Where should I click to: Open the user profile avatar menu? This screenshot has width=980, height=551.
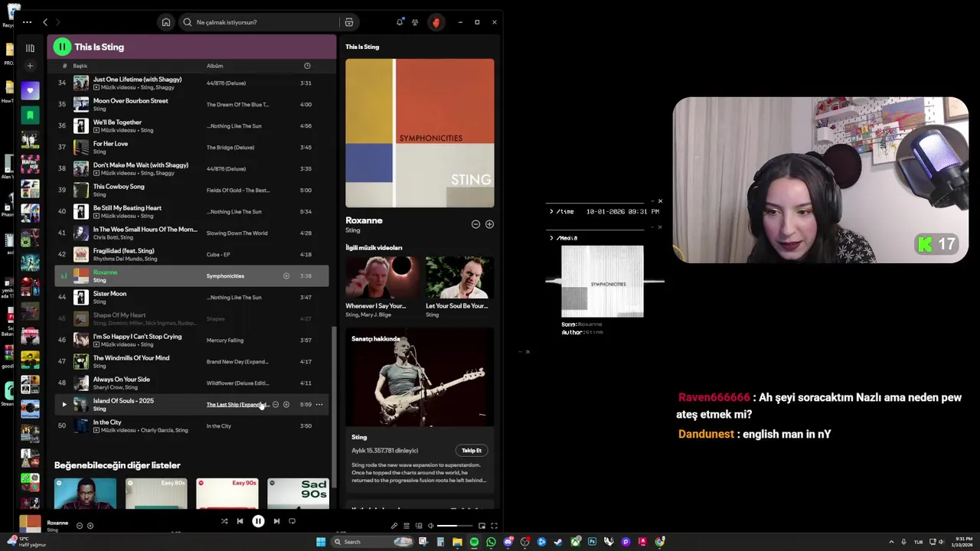pos(436,22)
